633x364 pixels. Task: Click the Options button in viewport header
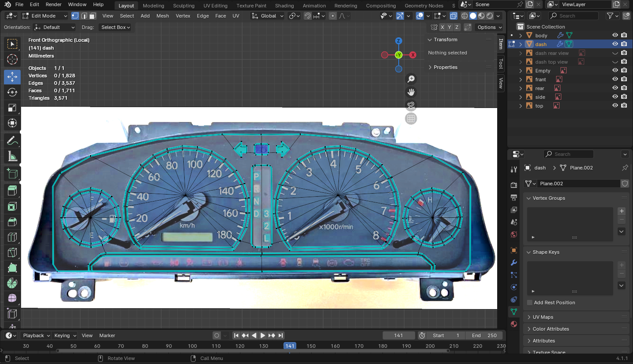pyautogui.click(x=487, y=27)
